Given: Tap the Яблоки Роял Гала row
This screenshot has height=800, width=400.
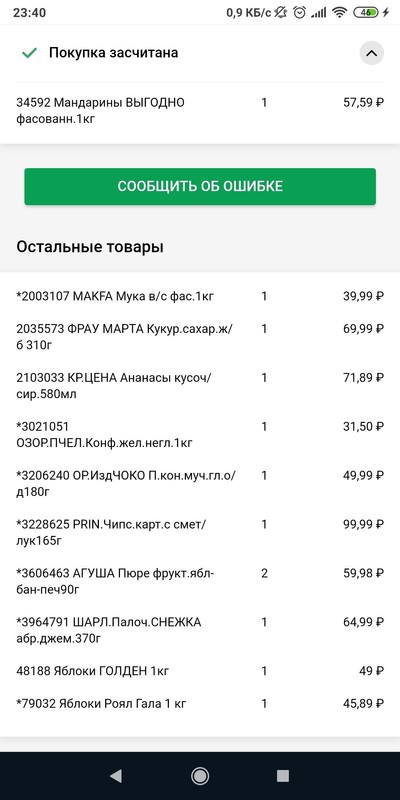Looking at the screenshot, I should tap(200, 704).
